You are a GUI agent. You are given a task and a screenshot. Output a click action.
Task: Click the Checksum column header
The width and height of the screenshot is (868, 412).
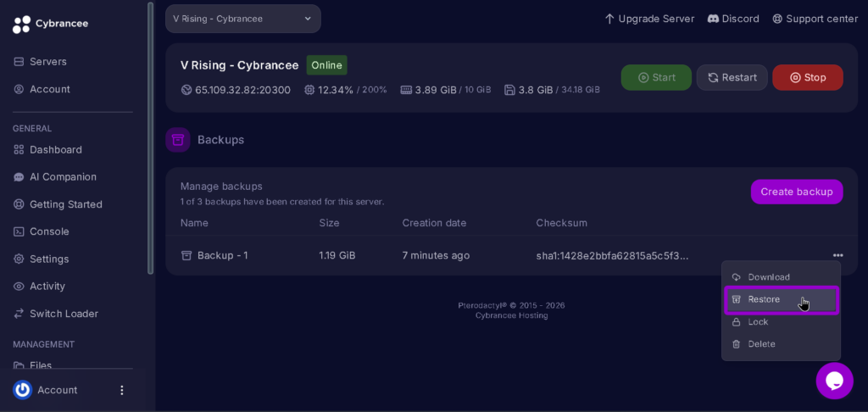pos(561,223)
